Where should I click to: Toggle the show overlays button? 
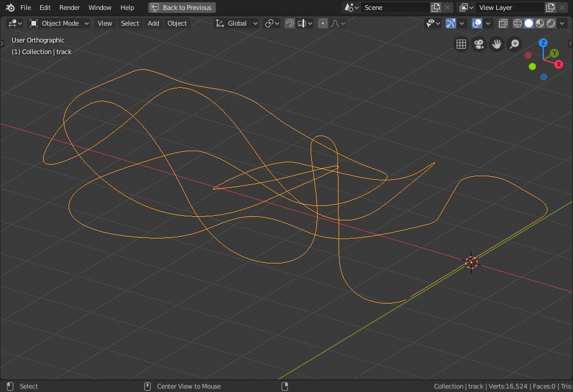tap(477, 23)
